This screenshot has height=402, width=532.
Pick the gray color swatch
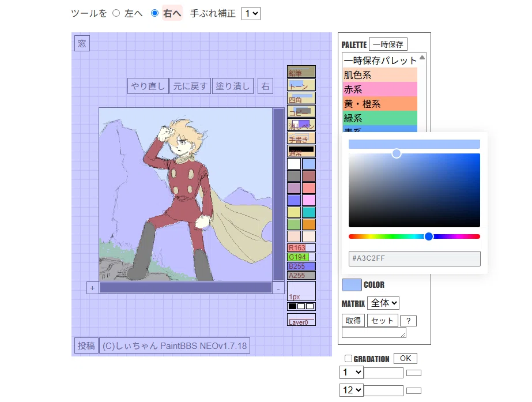click(294, 176)
